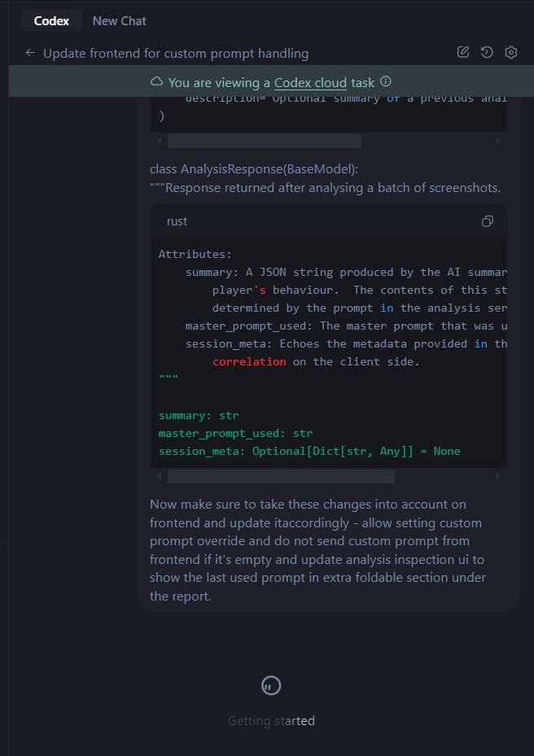Click 'You are viewing a' banner text
The height and width of the screenshot is (756, 534).
click(x=219, y=82)
